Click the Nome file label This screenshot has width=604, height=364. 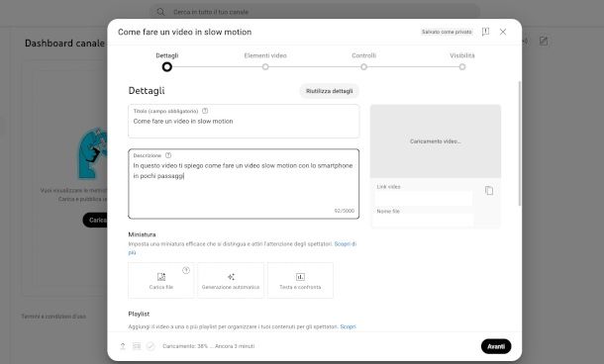coord(388,212)
